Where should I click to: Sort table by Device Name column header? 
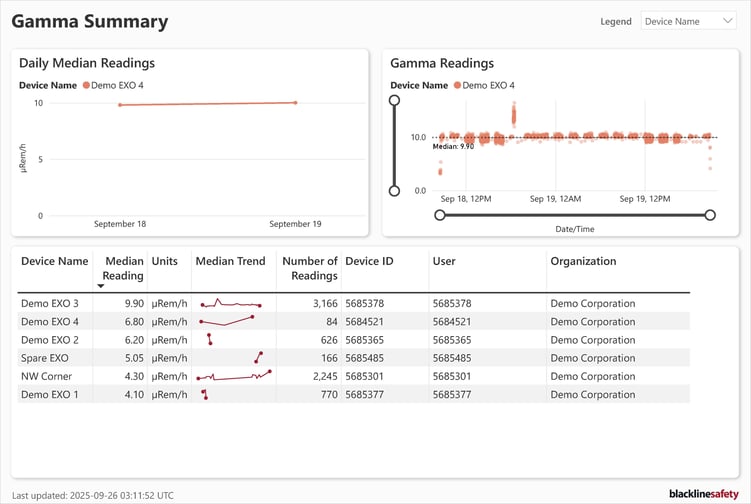pyautogui.click(x=55, y=261)
